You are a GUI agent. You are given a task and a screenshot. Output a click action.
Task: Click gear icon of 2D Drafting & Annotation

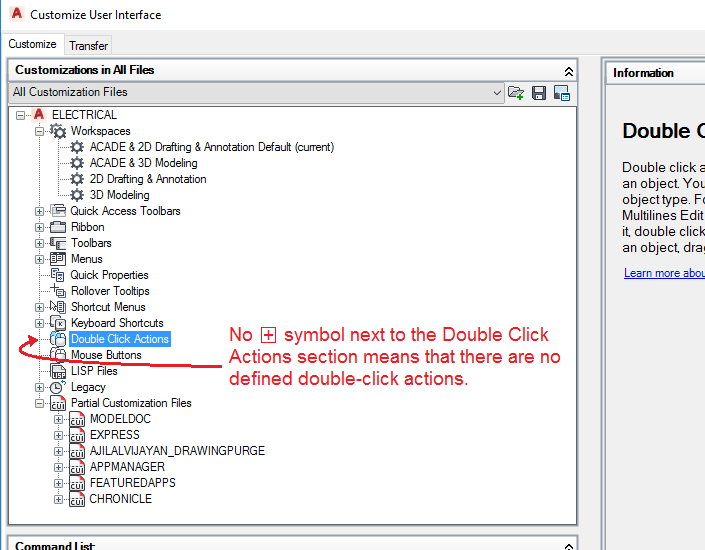(x=77, y=179)
